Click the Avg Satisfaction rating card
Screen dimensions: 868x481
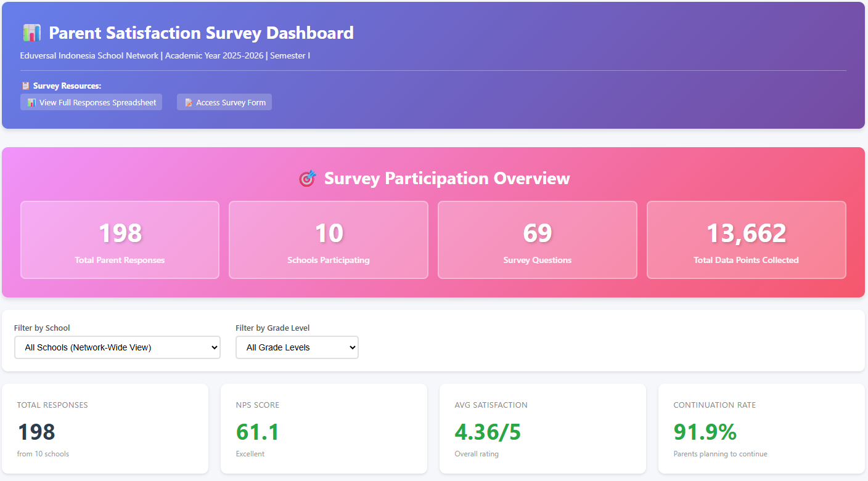click(542, 428)
